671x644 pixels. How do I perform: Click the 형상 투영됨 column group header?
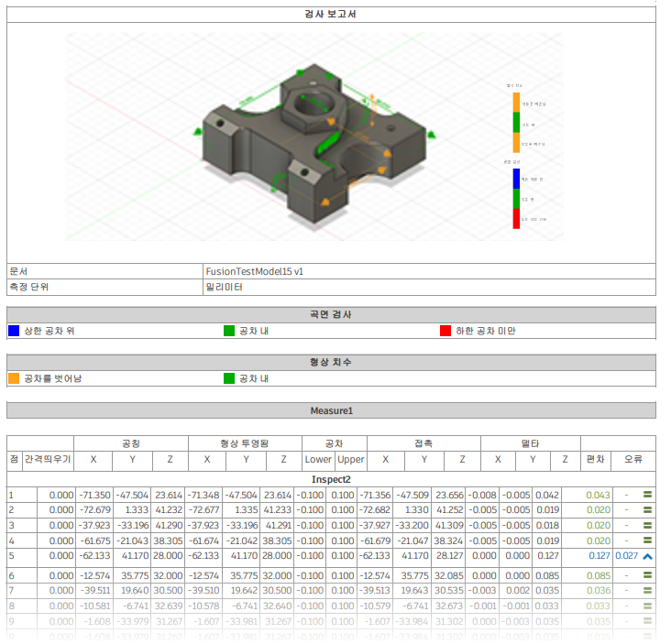point(245,443)
